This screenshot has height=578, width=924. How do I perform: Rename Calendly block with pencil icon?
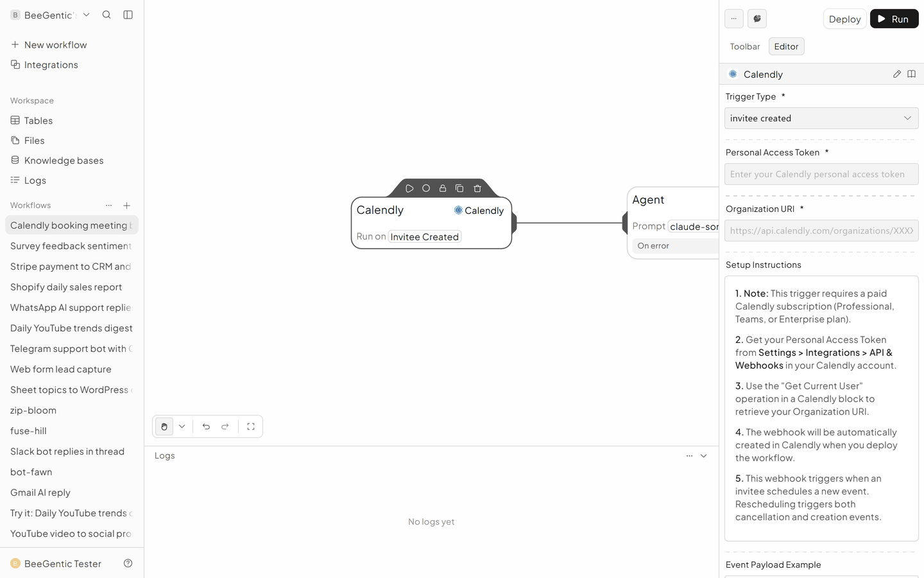(897, 74)
